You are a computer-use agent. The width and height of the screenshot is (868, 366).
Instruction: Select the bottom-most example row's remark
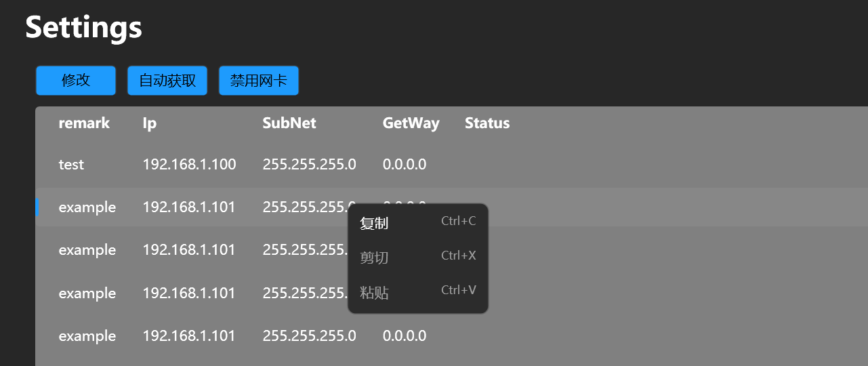coord(87,336)
